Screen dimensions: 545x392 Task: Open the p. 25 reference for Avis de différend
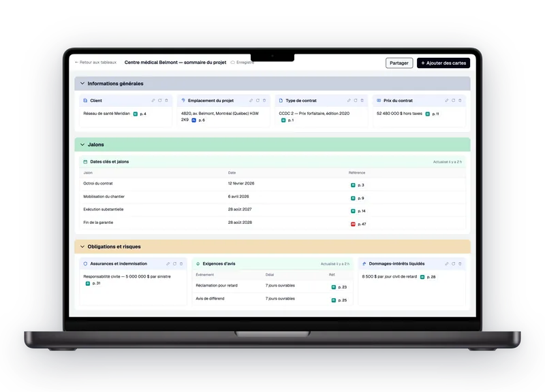pos(339,300)
